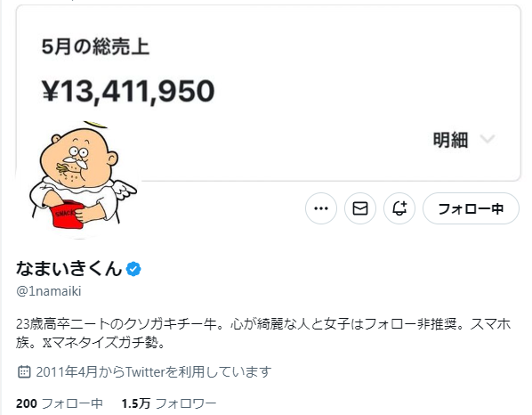The height and width of the screenshot is (415, 532).
Task: Open the angel cartoon profile avatar
Action: [79, 177]
